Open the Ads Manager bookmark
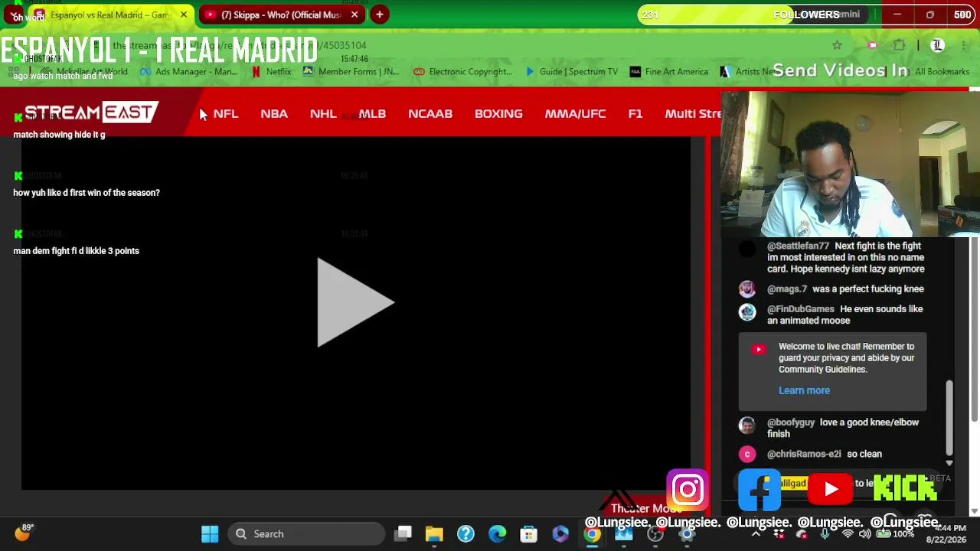Viewport: 980px width, 551px height. pyautogui.click(x=189, y=72)
